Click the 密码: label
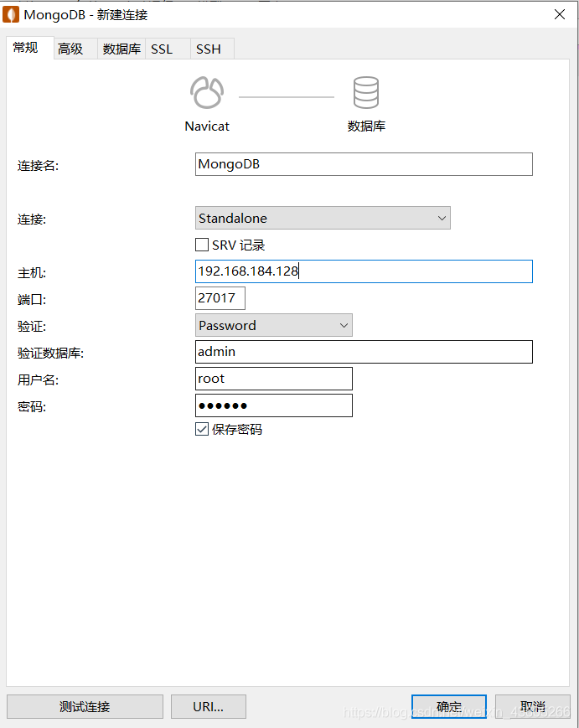This screenshot has width=579, height=728. tap(32, 407)
